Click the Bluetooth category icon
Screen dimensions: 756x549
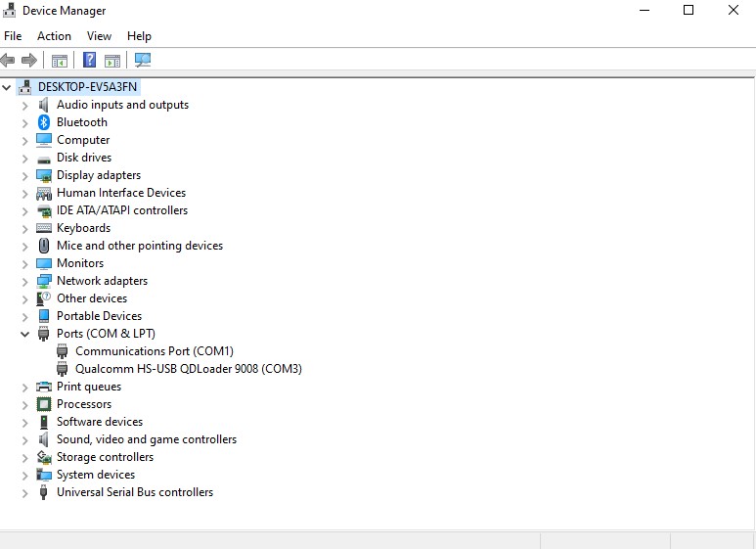pyautogui.click(x=44, y=122)
